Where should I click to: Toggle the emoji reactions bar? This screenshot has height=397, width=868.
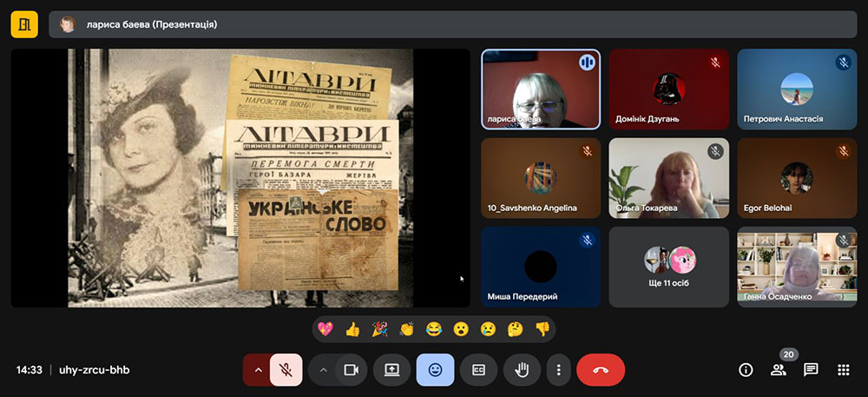click(x=435, y=370)
